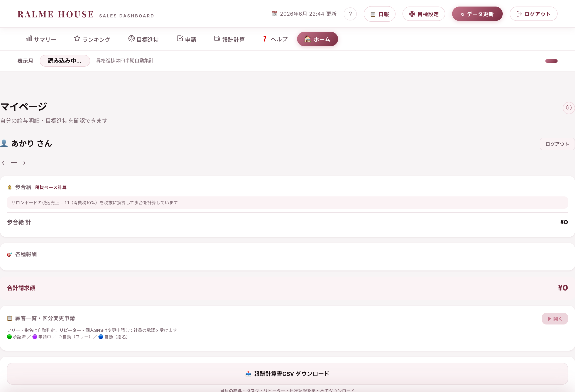This screenshot has width=575, height=392.
Task: Click the 2026年6月 22:44 更新 timestamp
Action: coord(308,14)
